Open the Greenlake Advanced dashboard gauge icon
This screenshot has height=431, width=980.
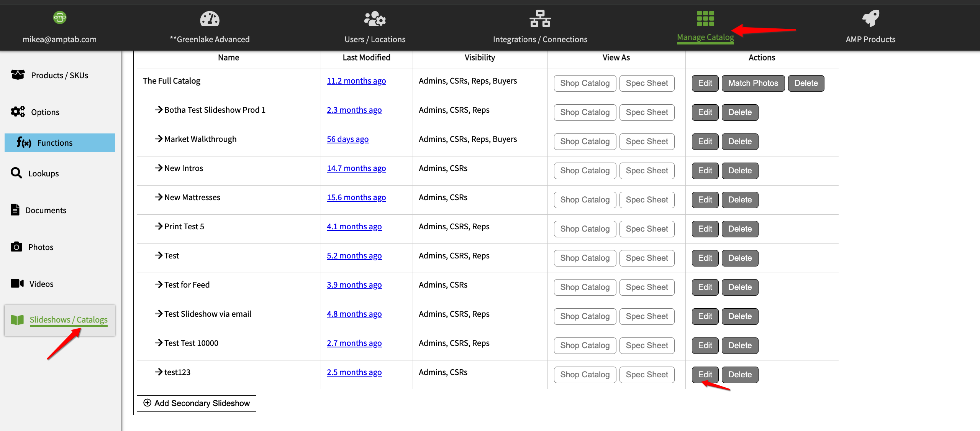(x=210, y=19)
